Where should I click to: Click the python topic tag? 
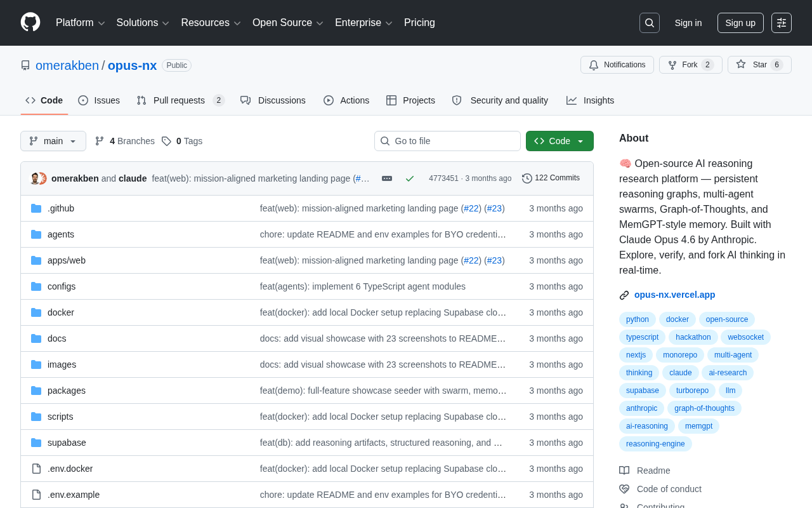pos(638,319)
